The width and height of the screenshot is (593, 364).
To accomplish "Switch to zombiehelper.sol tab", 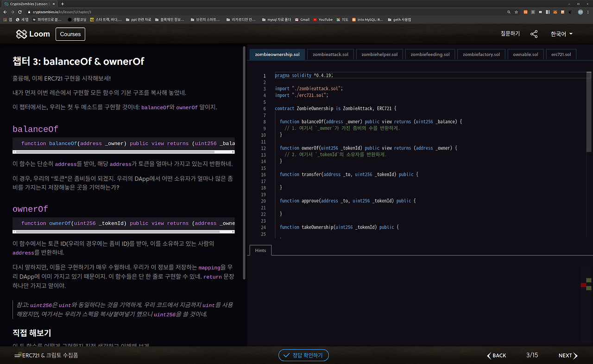I will coord(379,54).
